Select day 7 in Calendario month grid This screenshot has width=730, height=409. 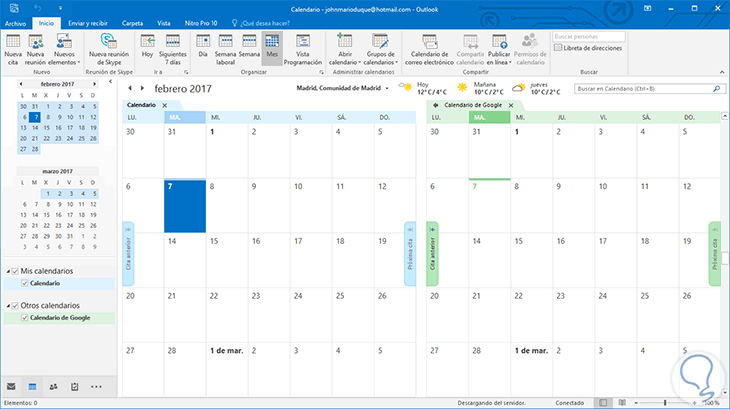185,206
